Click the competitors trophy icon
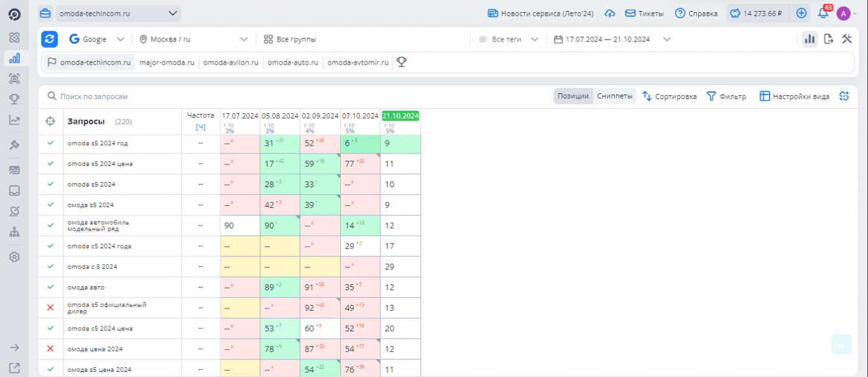The height and width of the screenshot is (377, 868). tap(402, 62)
